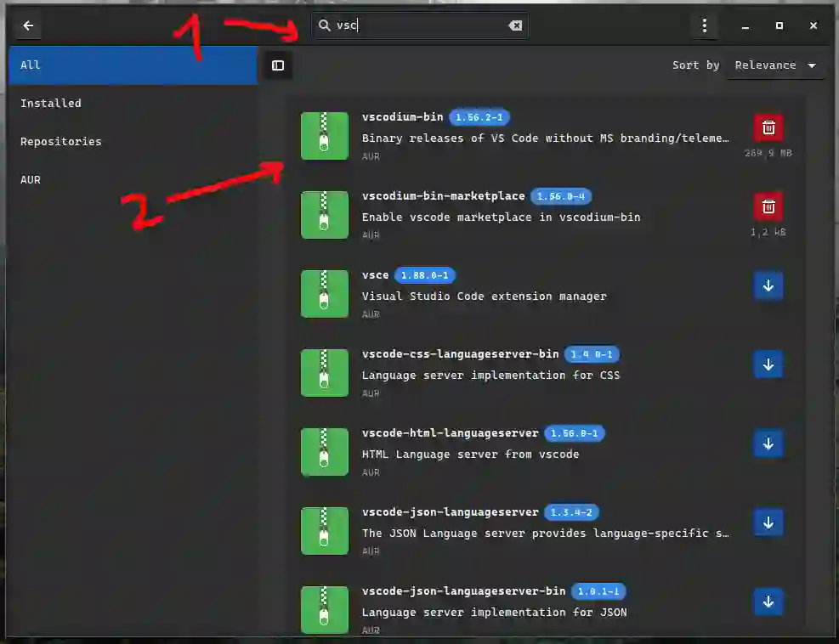The image size is (839, 644).
Task: Click the vscode-html-languageserver package icon
Action: [x=324, y=452]
